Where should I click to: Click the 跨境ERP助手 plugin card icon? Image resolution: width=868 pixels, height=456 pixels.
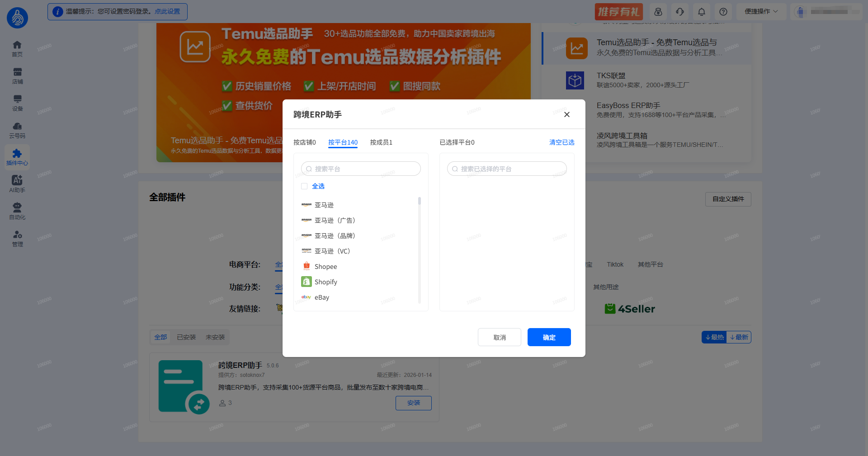(184, 387)
